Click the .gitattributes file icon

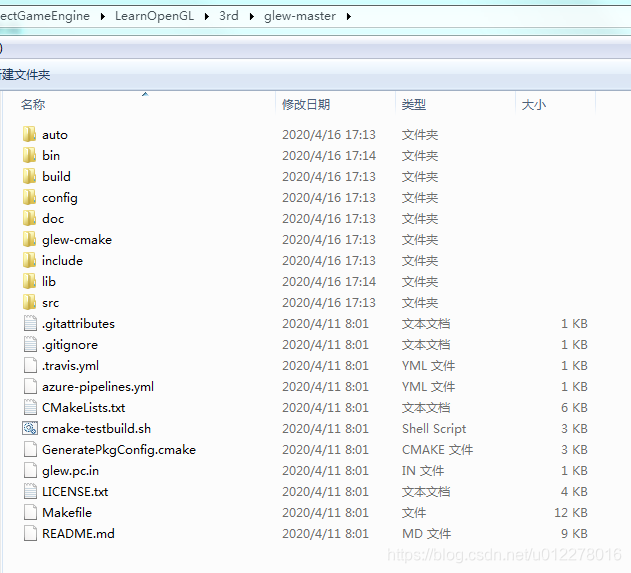click(30, 324)
